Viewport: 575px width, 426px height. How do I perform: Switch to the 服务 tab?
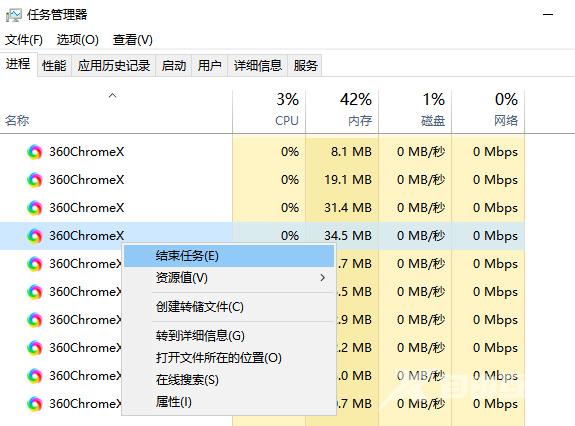305,66
